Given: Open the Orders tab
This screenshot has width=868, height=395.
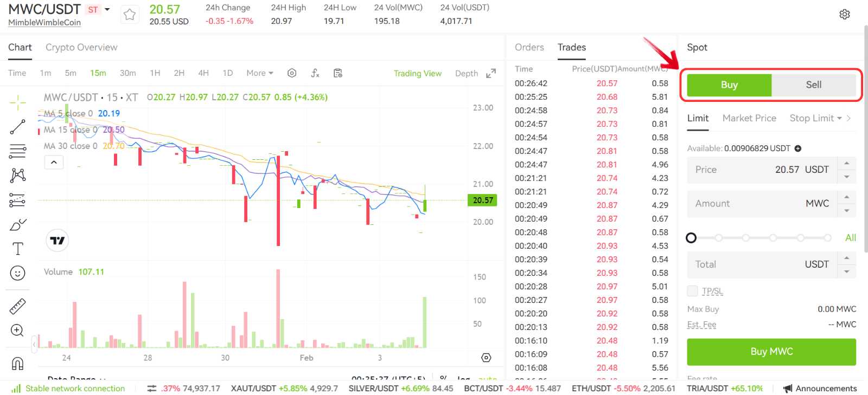Looking at the screenshot, I should (529, 47).
